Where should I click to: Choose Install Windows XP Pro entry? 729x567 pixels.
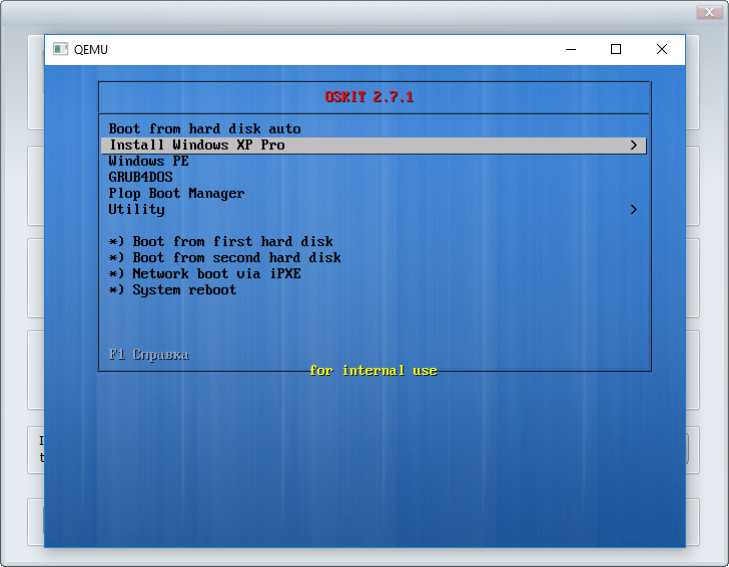pos(373,145)
